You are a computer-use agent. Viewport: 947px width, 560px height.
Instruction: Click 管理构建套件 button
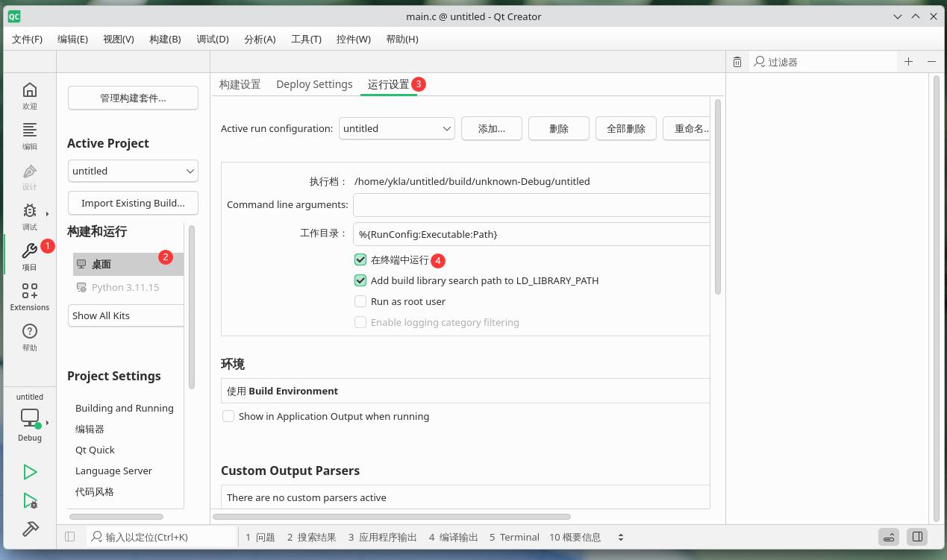[x=133, y=98]
